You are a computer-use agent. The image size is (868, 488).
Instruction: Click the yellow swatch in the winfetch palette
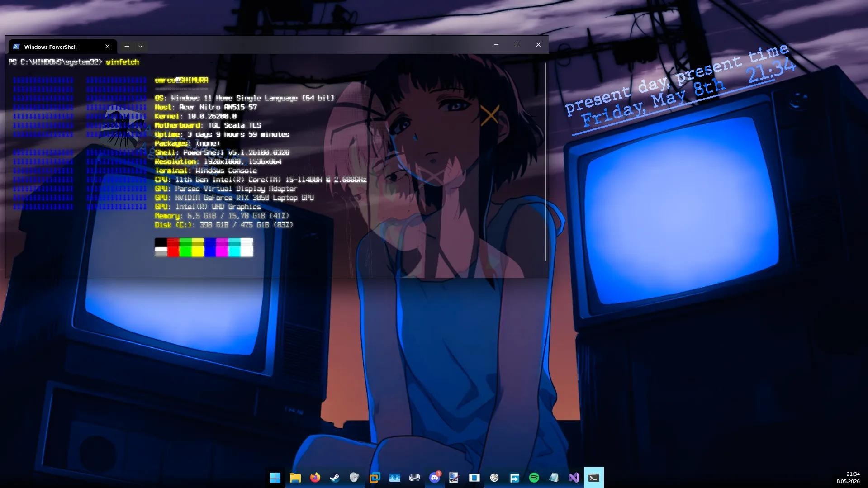click(x=198, y=247)
